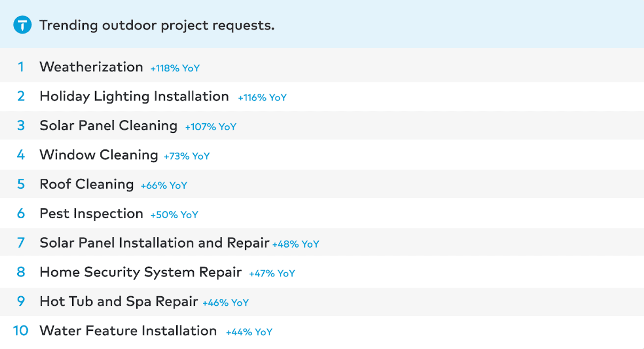Click the +116% YoY growth figure
This screenshot has width=644, height=349.
(x=262, y=98)
